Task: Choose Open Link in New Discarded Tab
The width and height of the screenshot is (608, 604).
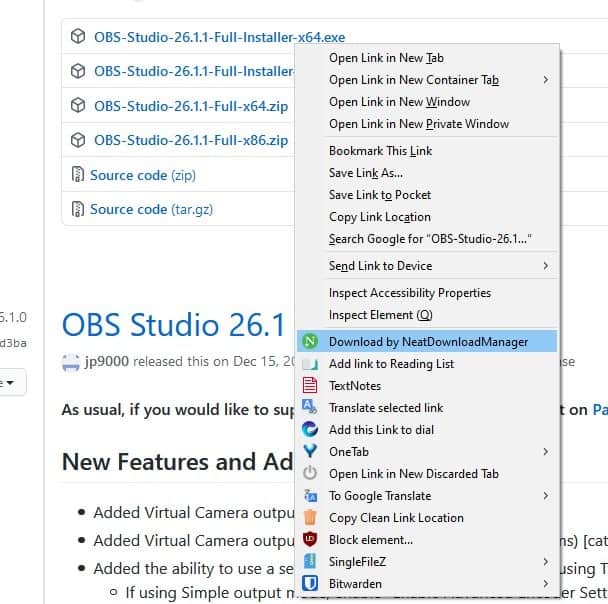Action: 427,473
